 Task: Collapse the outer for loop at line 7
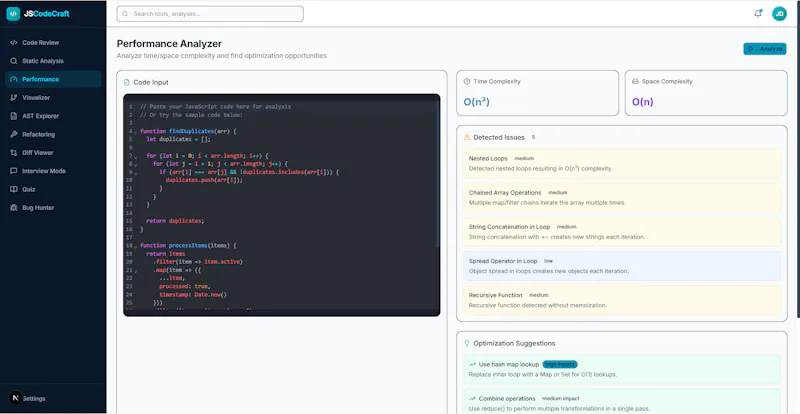tap(135, 157)
